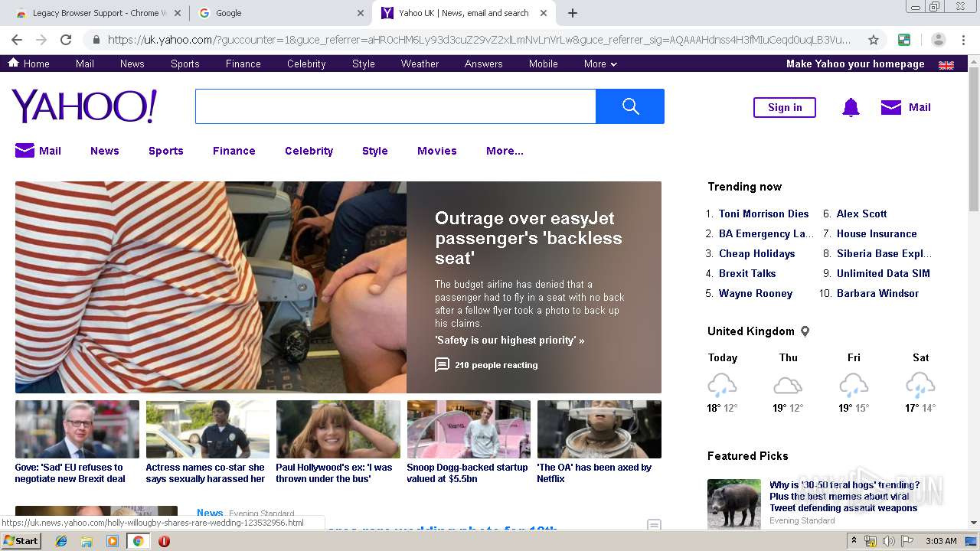Click the browser address bar URL

pos(479,40)
